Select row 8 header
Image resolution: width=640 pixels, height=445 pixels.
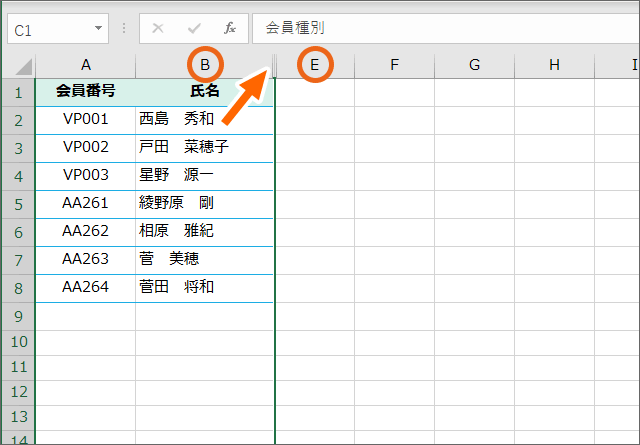[x=19, y=289]
